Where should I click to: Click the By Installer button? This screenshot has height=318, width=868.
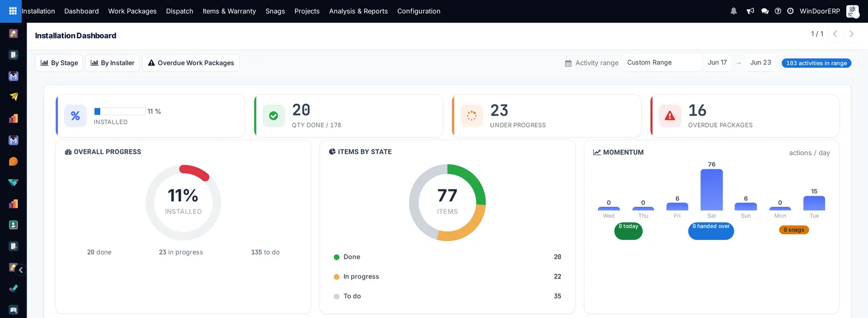tap(113, 63)
